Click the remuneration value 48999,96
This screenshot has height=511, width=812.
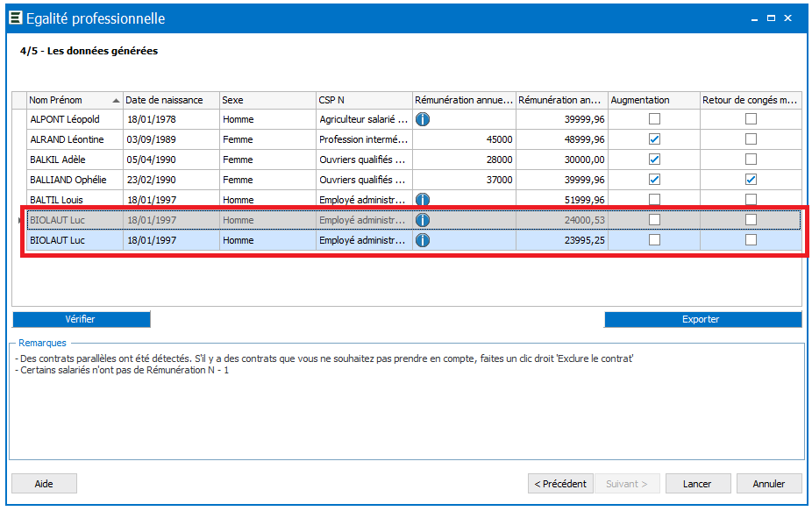[x=584, y=139]
